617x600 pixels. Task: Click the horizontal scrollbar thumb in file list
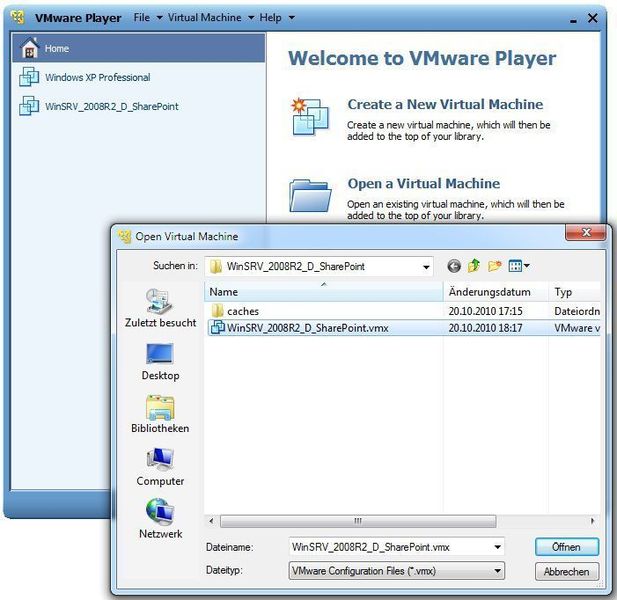click(358, 521)
